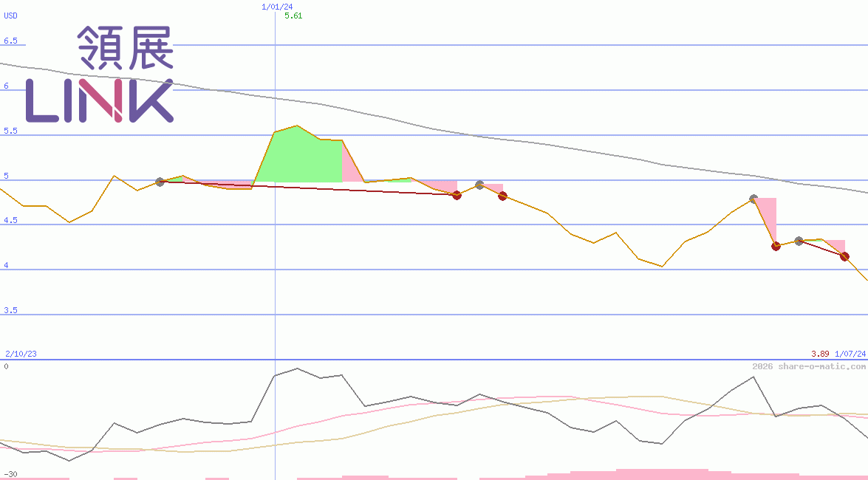The height and width of the screenshot is (480, 868).
Task: Click the gray marker at the last price peak
Action: (x=753, y=199)
